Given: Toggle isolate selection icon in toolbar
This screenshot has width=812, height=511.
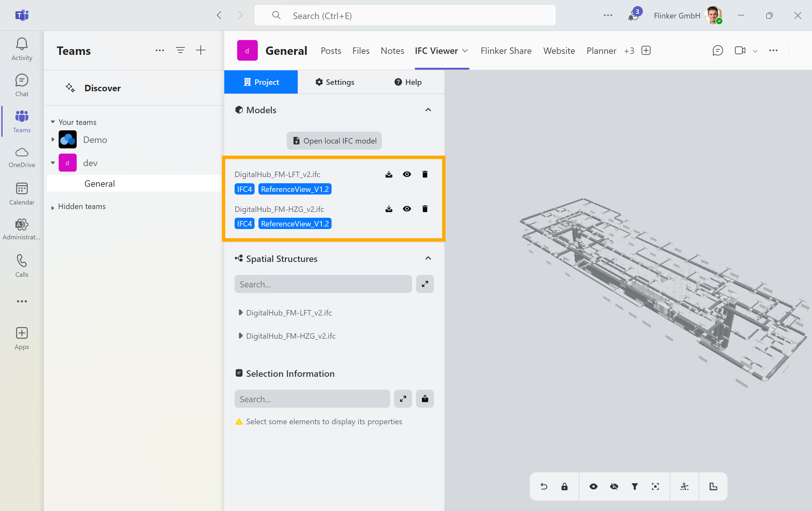Looking at the screenshot, I should pyautogui.click(x=655, y=486).
